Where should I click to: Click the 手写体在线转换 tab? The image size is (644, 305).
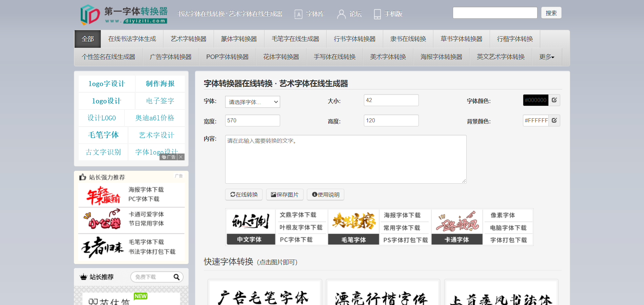334,57
